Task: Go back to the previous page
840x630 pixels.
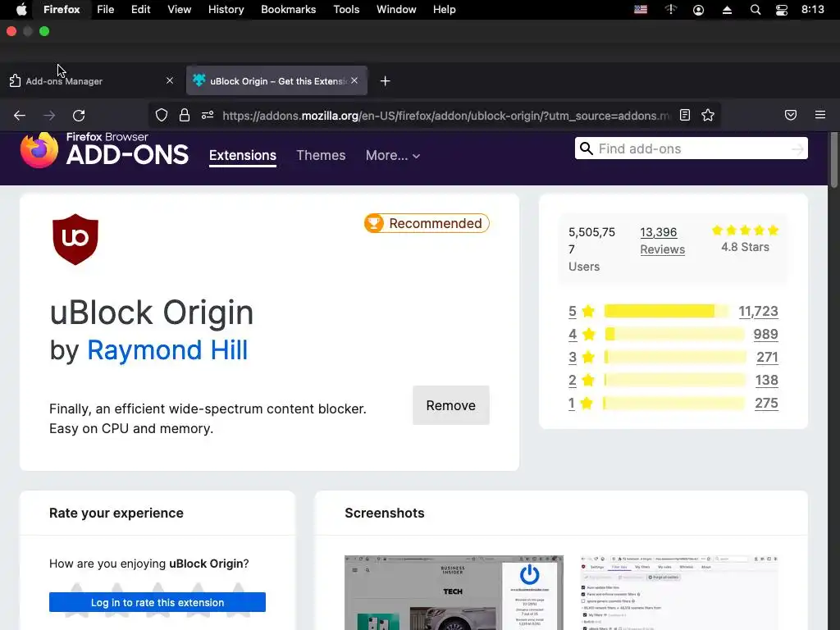Action: 20,115
